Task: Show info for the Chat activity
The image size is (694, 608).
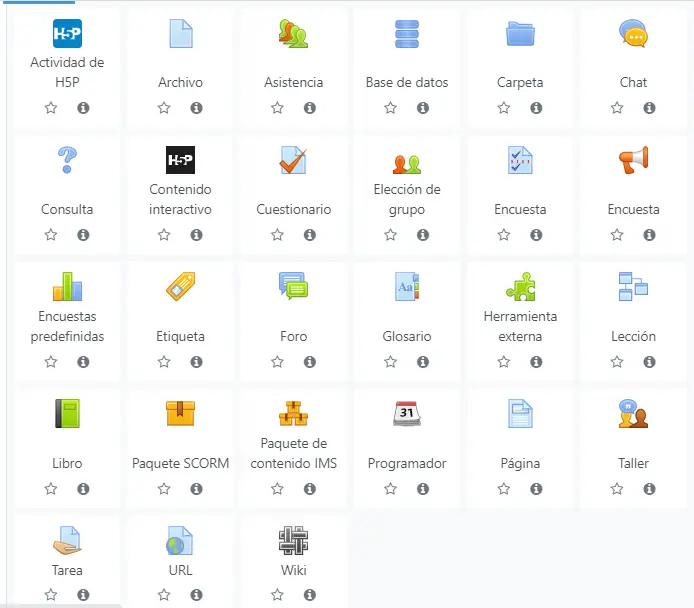Action: [649, 108]
